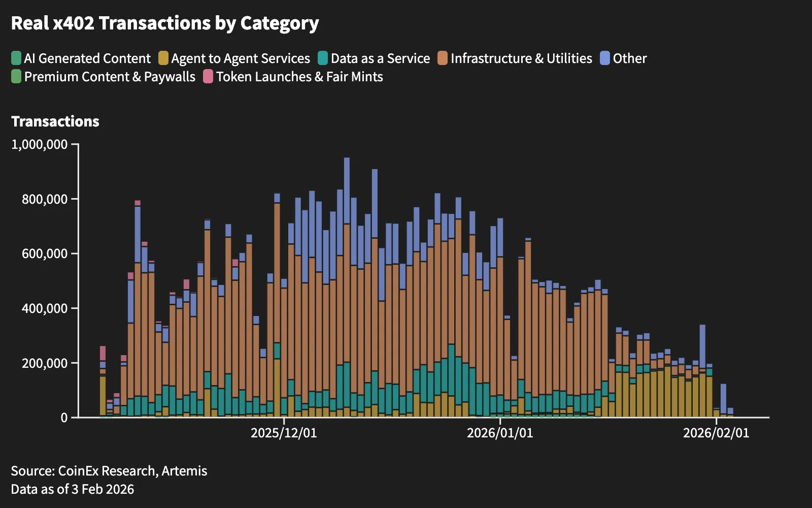812x508 pixels.
Task: Click the 'AI Generated Content' legend label
Action: point(87,58)
